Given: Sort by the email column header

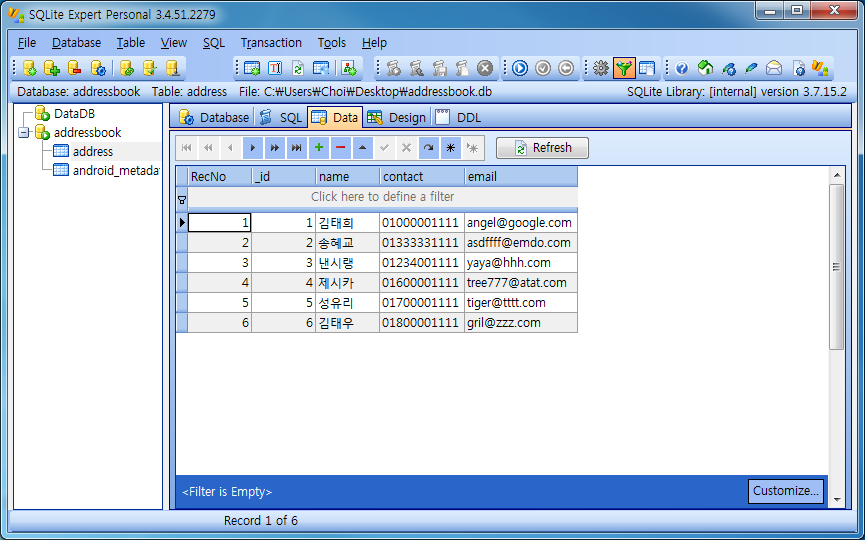Looking at the screenshot, I should point(521,177).
